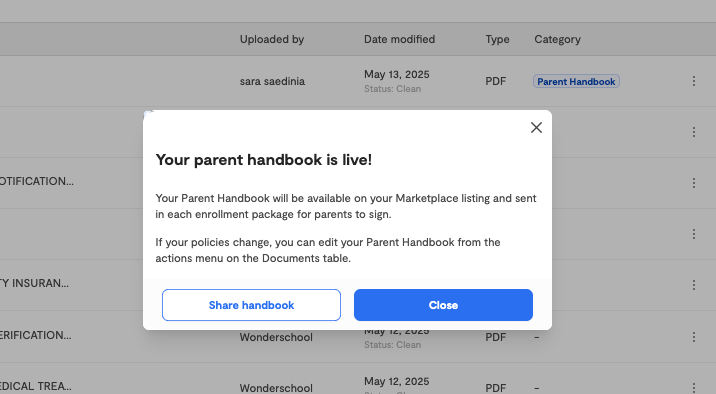Open actions menu for sara saedinia's row
This screenshot has height=394, width=716.
pos(694,81)
